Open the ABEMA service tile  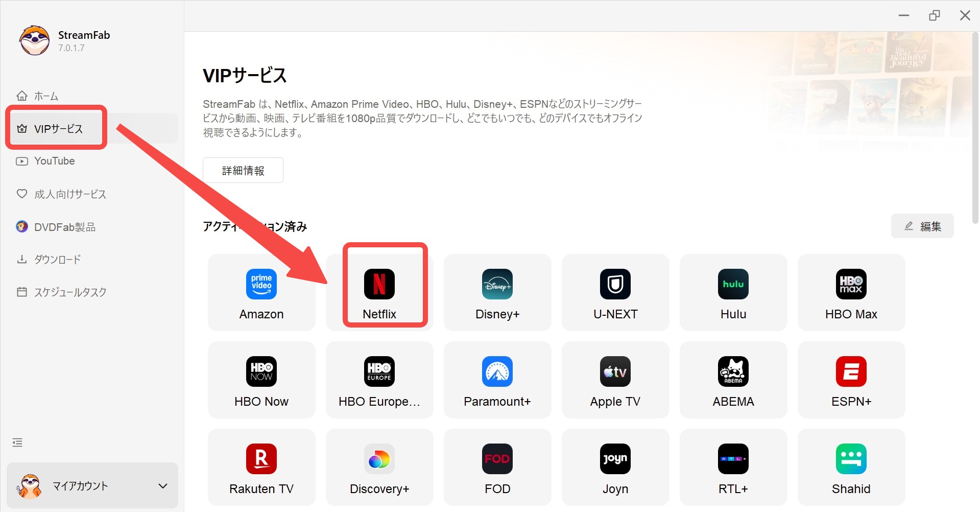click(x=733, y=379)
